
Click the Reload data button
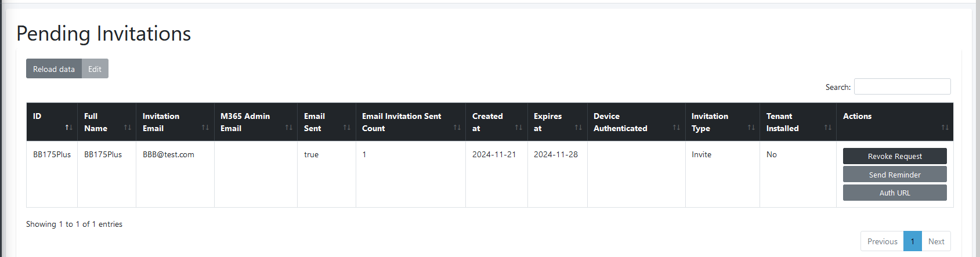54,68
